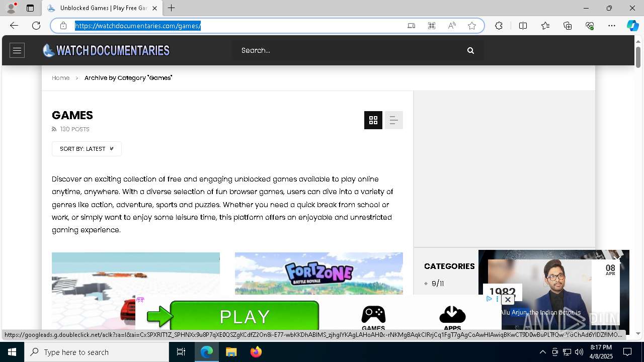Show hidden system tray icons
Image resolution: width=644 pixels, height=362 pixels.
point(542,352)
